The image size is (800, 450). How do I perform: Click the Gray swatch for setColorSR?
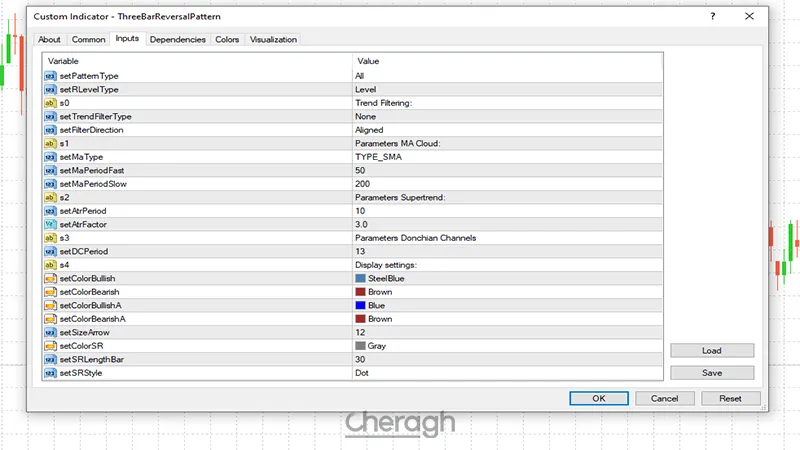[x=361, y=346]
